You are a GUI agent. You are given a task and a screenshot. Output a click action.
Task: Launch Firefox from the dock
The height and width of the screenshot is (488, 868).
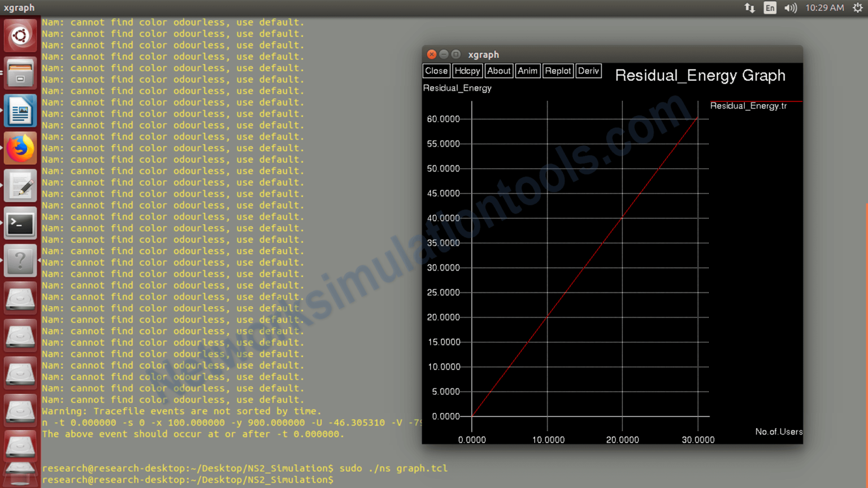pos(20,147)
